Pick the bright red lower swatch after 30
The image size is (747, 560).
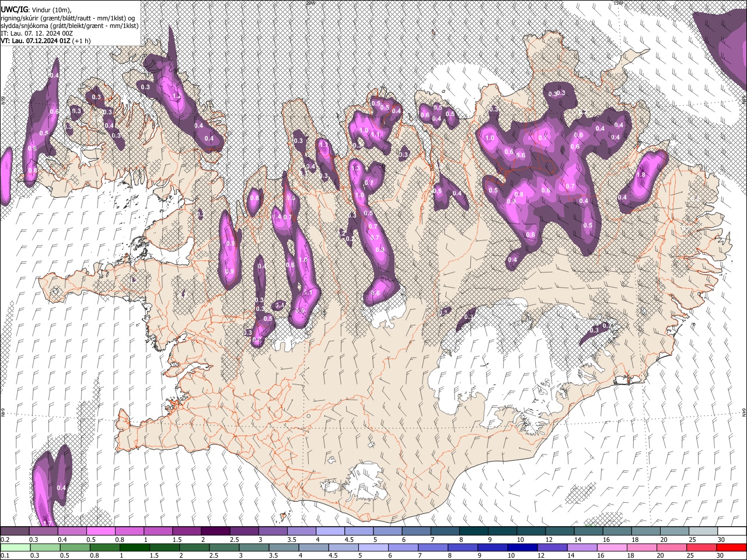tap(731, 547)
